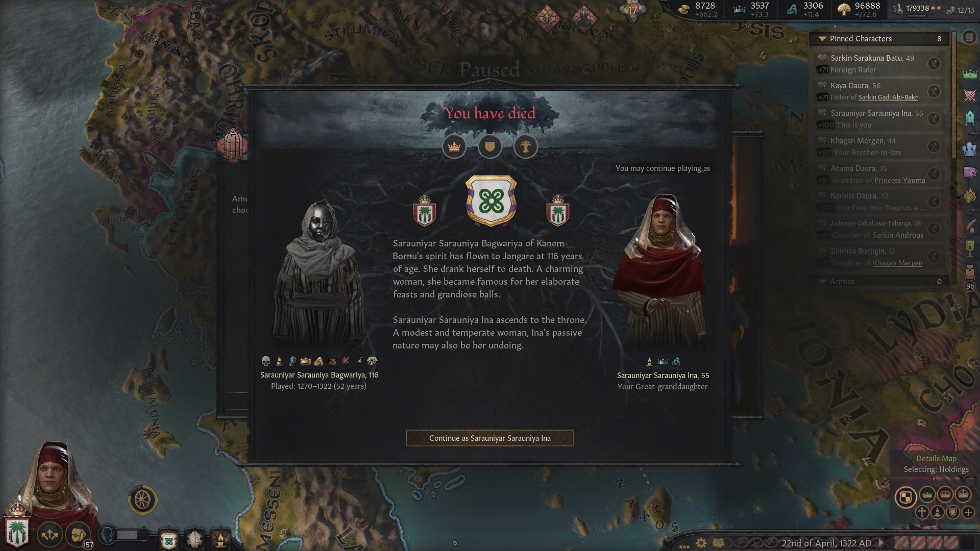Unpin Kaya Daura from pinned characters
980x551 pixels.
[x=934, y=91]
